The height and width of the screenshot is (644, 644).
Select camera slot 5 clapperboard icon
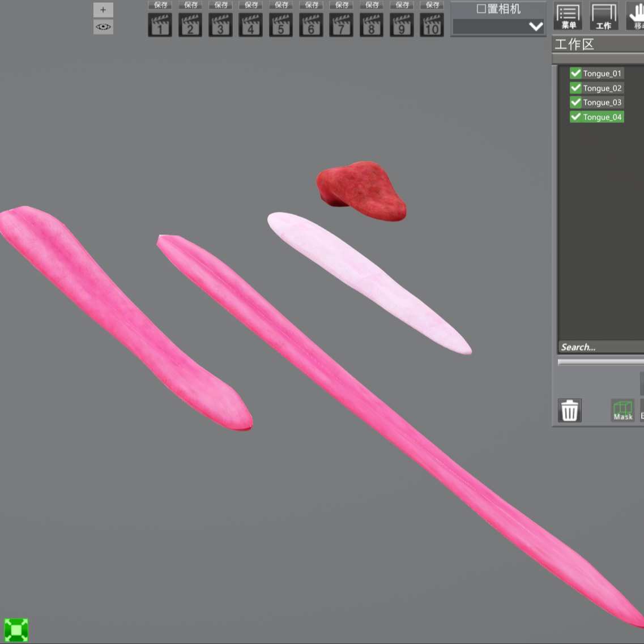tap(281, 25)
